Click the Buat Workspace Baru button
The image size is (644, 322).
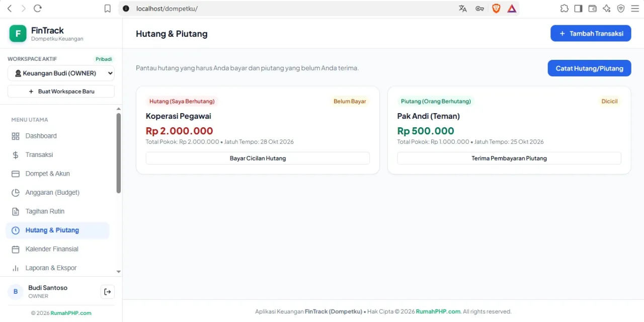click(x=61, y=92)
